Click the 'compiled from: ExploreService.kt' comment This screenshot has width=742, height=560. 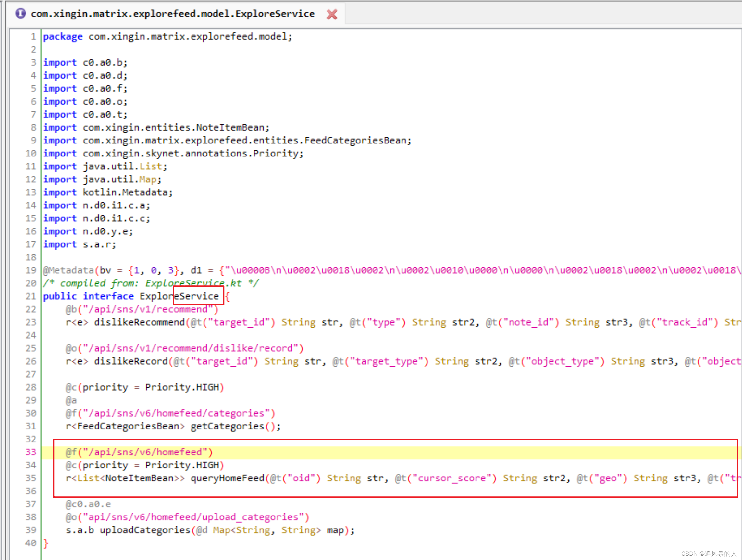click(151, 283)
